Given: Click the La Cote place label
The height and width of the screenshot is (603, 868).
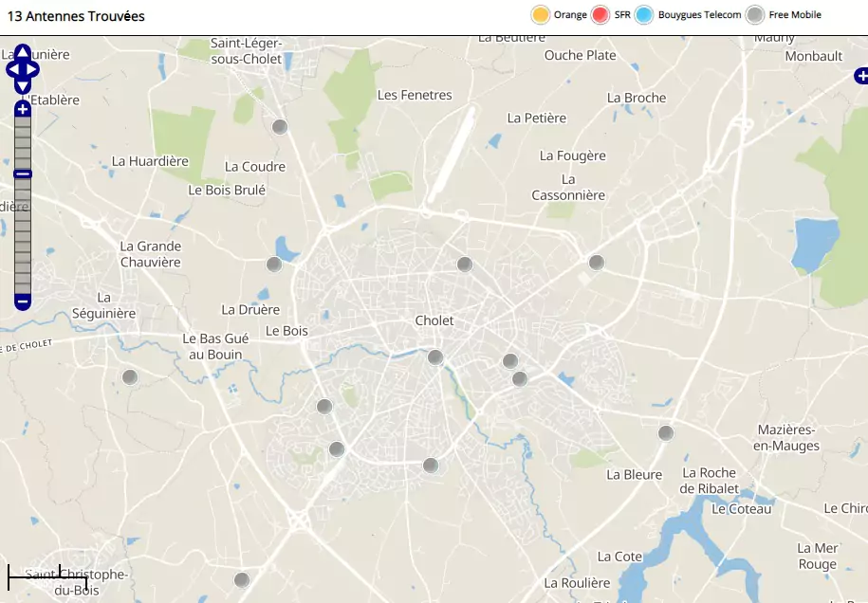Looking at the screenshot, I should pyautogui.click(x=620, y=557).
